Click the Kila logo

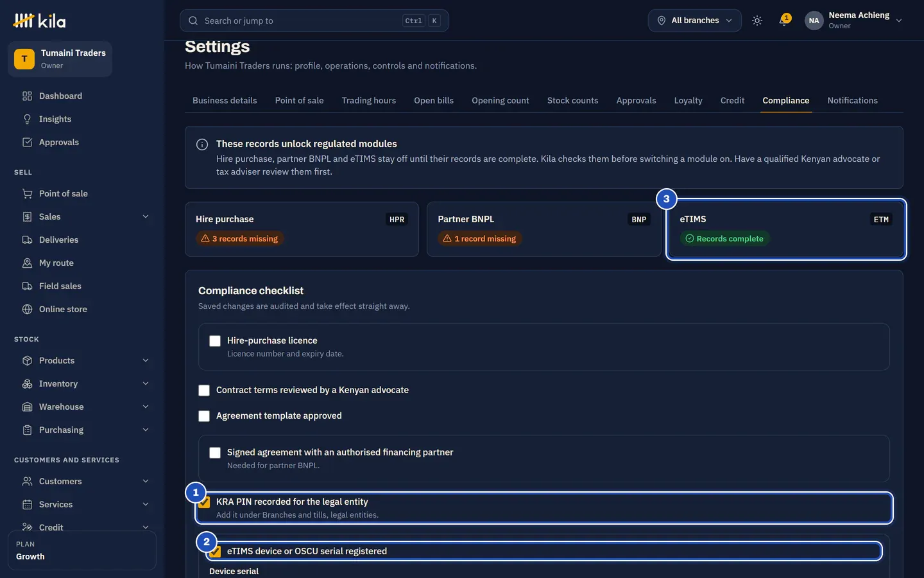point(39,21)
